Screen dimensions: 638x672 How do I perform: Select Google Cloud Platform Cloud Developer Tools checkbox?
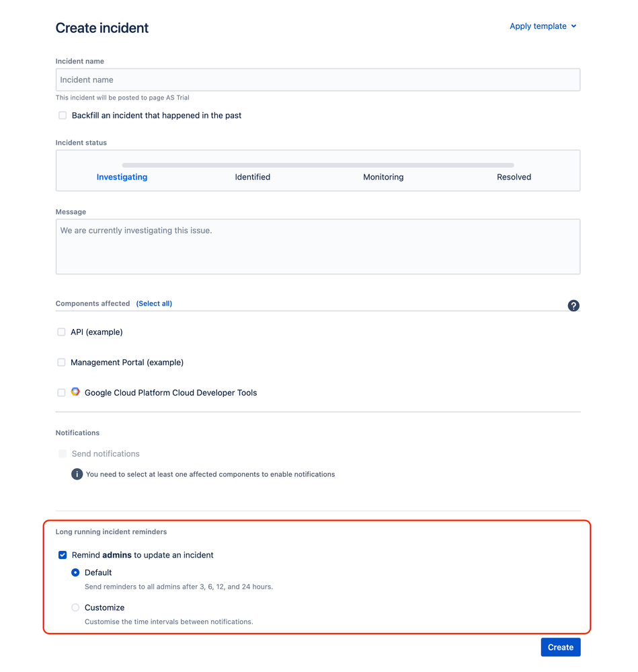pos(61,393)
